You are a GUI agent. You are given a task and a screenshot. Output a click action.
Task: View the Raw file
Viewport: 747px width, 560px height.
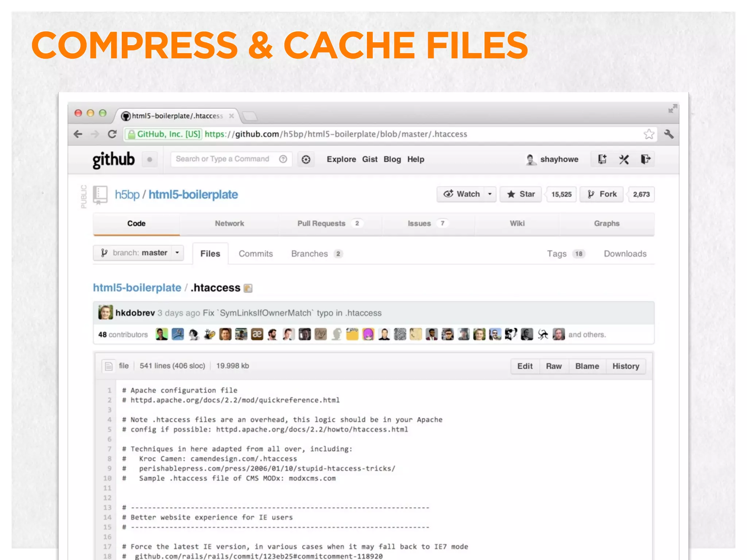click(554, 366)
